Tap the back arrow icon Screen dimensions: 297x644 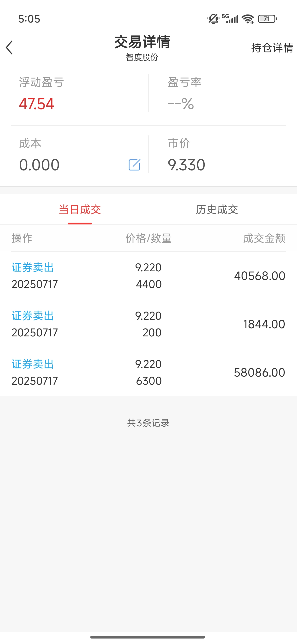(9, 47)
